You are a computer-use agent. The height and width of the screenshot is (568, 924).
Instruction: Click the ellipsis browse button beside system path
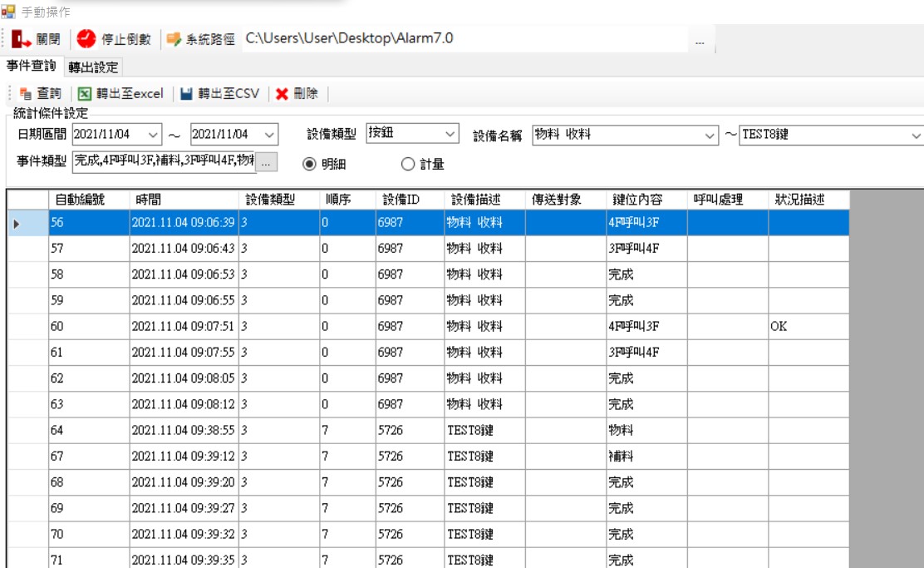pos(700,42)
